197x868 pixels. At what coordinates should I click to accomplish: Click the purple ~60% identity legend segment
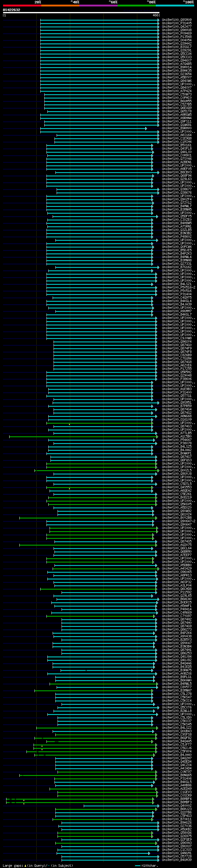98,6
